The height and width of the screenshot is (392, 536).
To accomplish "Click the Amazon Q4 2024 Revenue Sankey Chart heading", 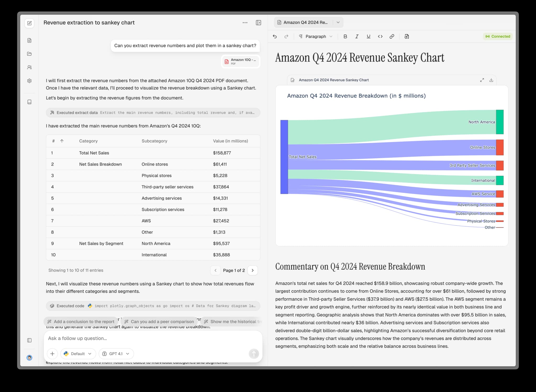I will pos(360,58).
